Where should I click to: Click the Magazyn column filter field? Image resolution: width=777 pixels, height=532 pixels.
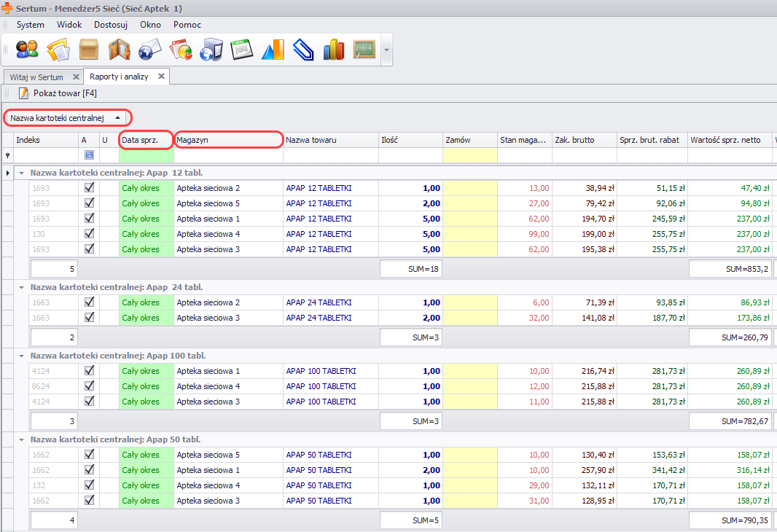[x=228, y=155]
